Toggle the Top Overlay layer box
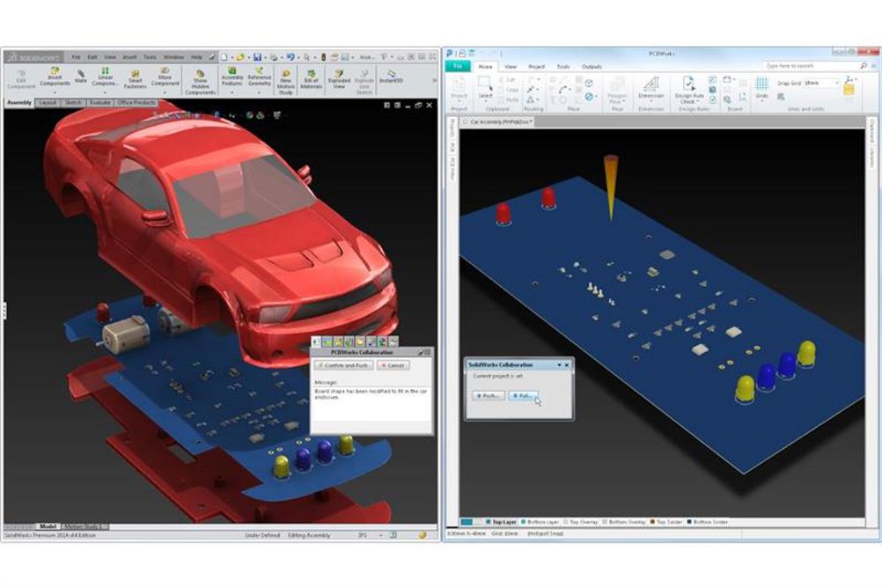Viewport: 882px width, 588px height. pyautogui.click(x=565, y=522)
